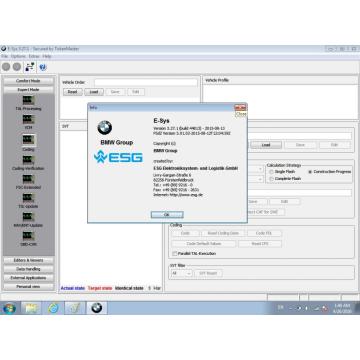
Task: Click the third pinned taskbar app icon
Action: coord(75,308)
